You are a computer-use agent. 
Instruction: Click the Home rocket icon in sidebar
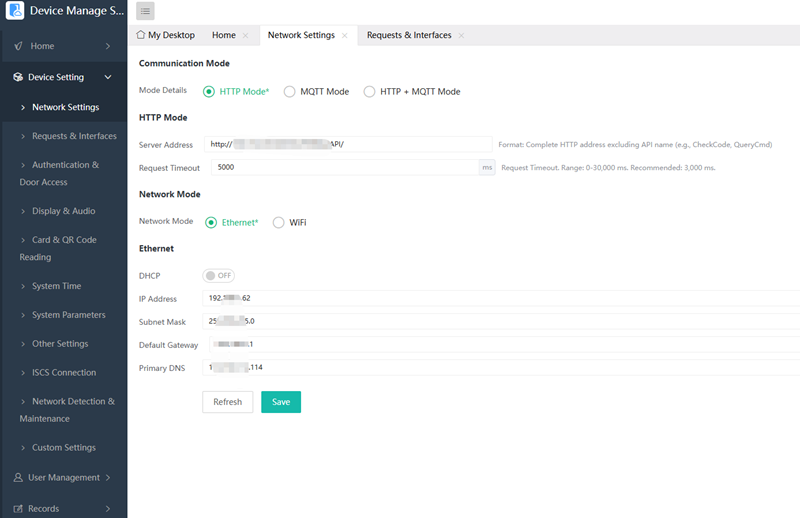click(x=18, y=46)
